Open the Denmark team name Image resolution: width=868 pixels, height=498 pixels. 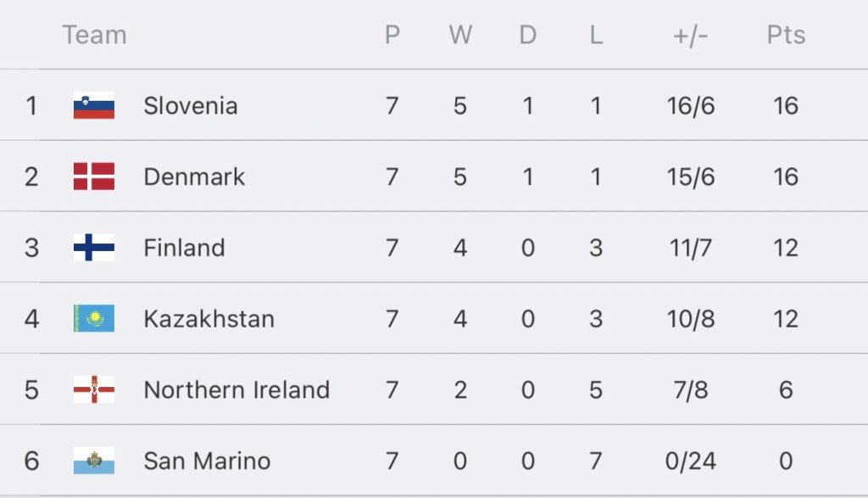194,176
